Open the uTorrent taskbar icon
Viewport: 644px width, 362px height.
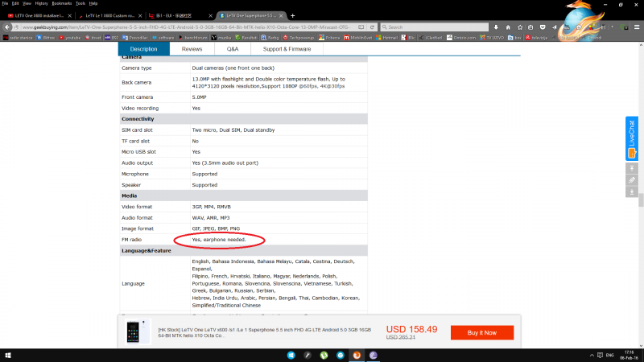[324, 356]
